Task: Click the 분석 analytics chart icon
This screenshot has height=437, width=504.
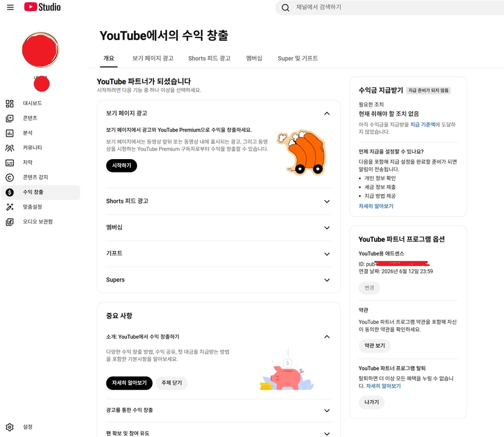Action: [10, 133]
